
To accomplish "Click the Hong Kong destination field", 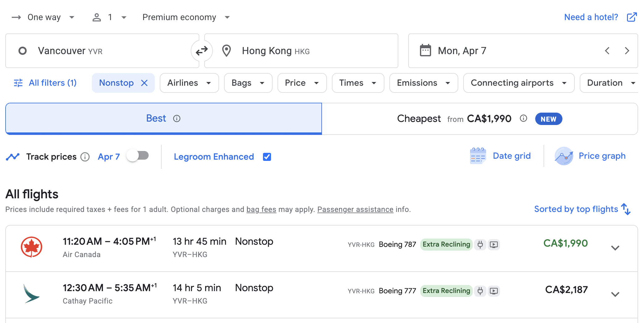I will (301, 51).
